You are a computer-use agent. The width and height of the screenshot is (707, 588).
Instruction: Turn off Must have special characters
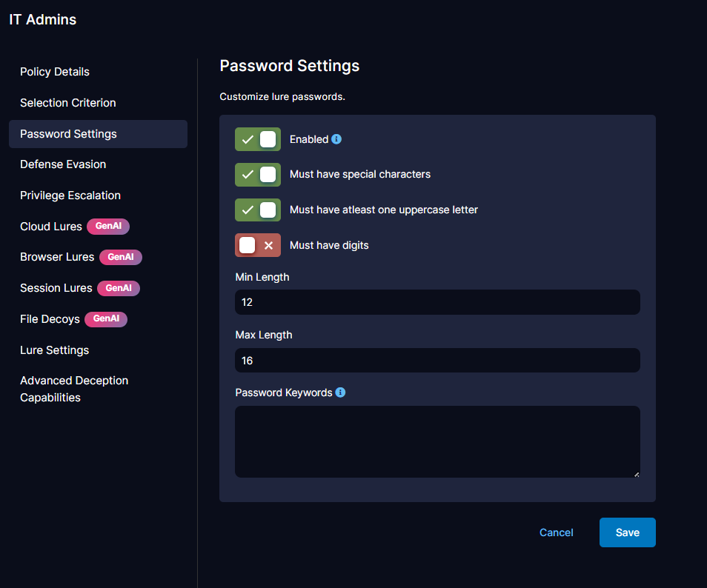257,175
